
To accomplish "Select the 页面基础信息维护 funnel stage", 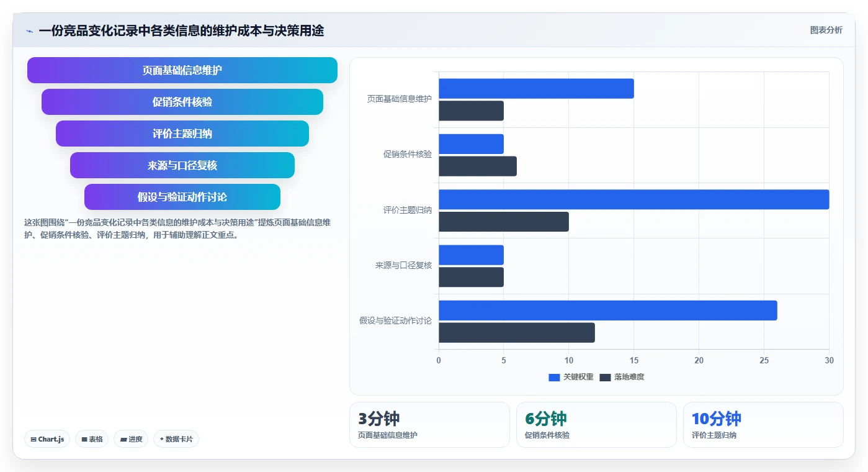I will tap(182, 70).
